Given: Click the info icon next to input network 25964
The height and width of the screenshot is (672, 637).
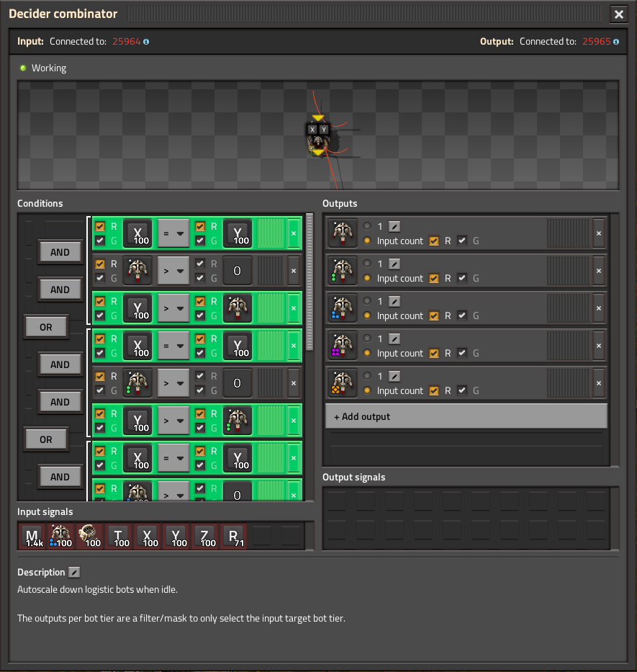Looking at the screenshot, I should coord(146,42).
